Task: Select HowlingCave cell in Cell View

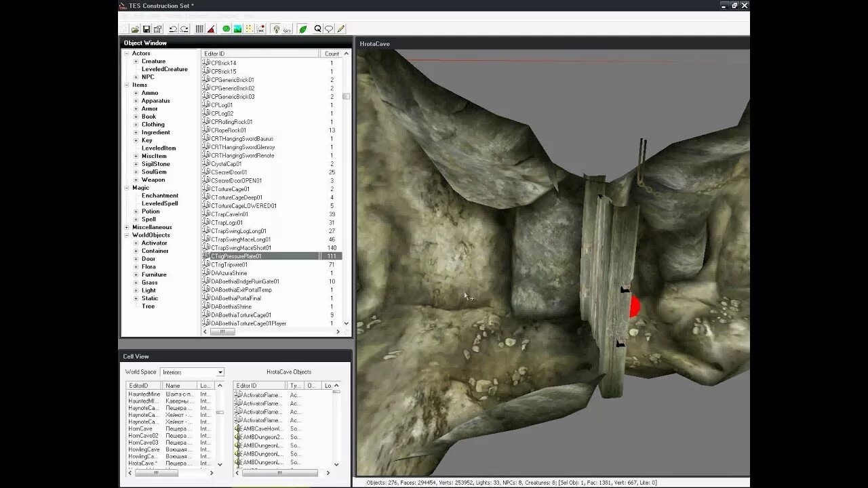Action: click(x=144, y=449)
